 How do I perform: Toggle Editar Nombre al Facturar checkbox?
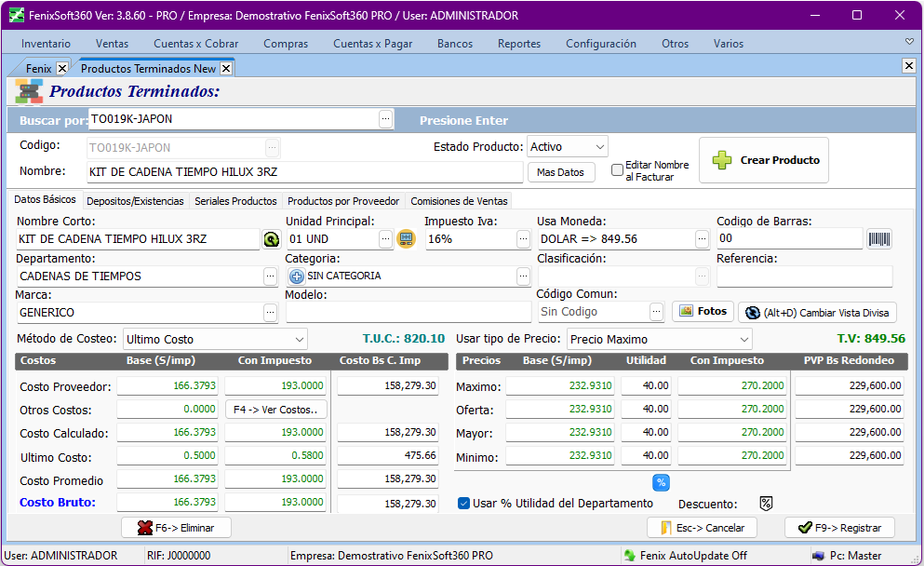click(x=617, y=169)
